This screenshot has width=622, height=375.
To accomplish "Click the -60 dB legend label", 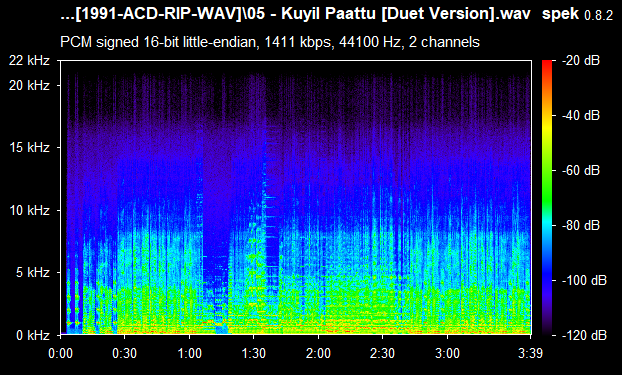I will tap(580, 171).
